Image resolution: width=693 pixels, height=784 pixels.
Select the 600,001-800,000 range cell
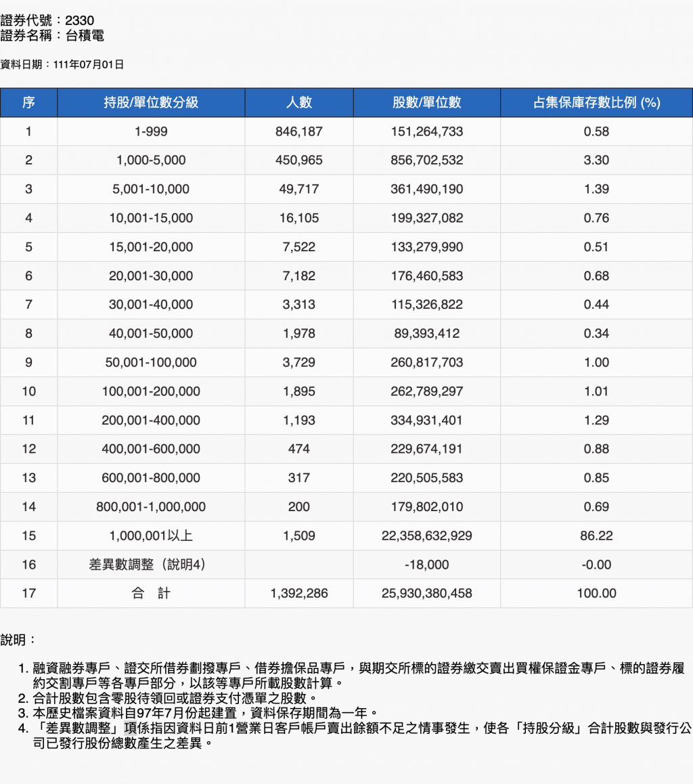151,478
